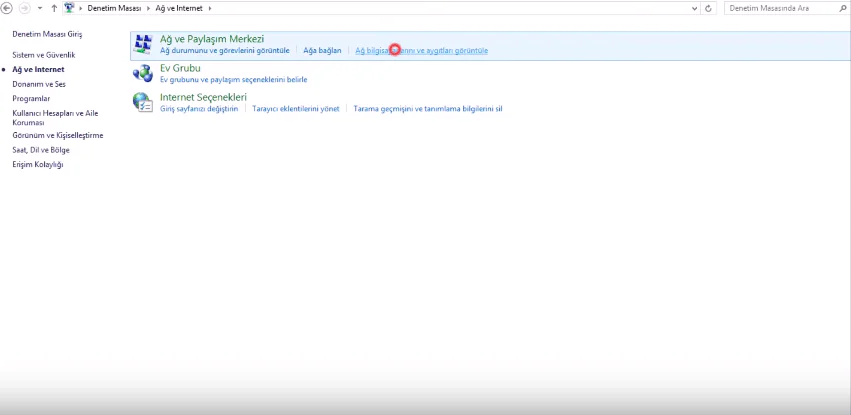The image size is (851, 415).
Task: Open Programlar from the sidebar
Action: tap(31, 99)
